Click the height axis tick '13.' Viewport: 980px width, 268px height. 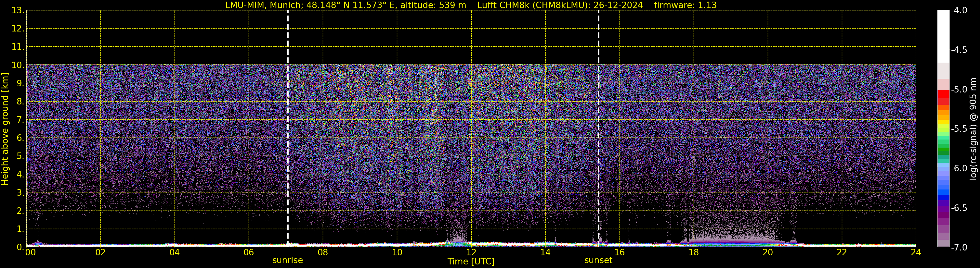pyautogui.click(x=18, y=10)
